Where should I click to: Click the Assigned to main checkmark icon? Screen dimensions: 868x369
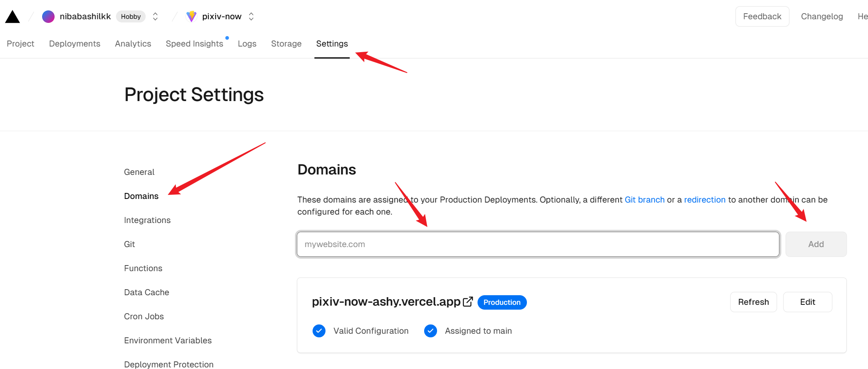click(x=431, y=331)
